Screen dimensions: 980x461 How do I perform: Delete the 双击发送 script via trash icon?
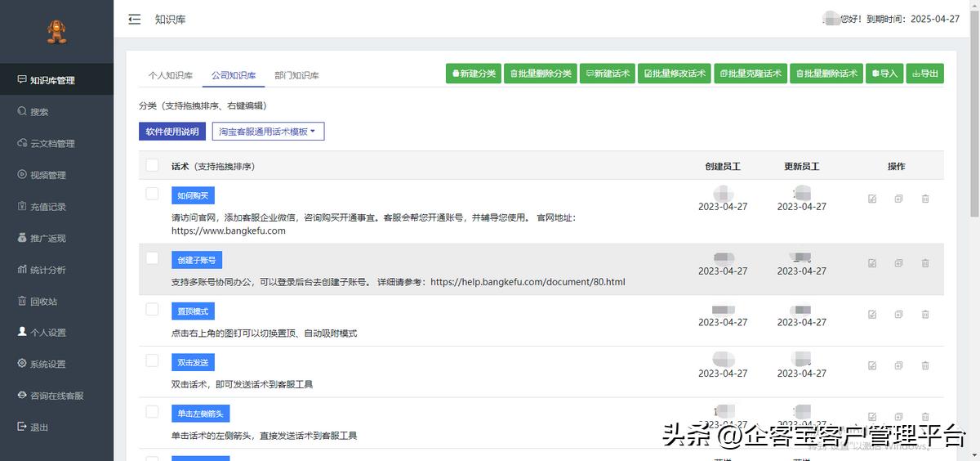coord(925,365)
